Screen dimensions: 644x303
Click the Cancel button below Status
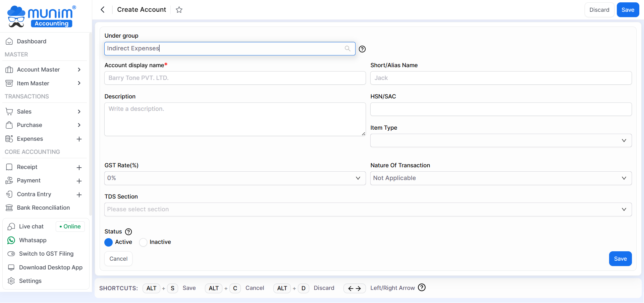click(x=118, y=259)
